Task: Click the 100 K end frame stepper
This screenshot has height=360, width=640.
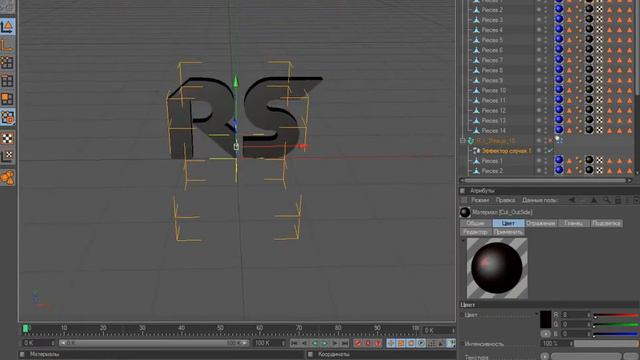Action: click(x=283, y=343)
